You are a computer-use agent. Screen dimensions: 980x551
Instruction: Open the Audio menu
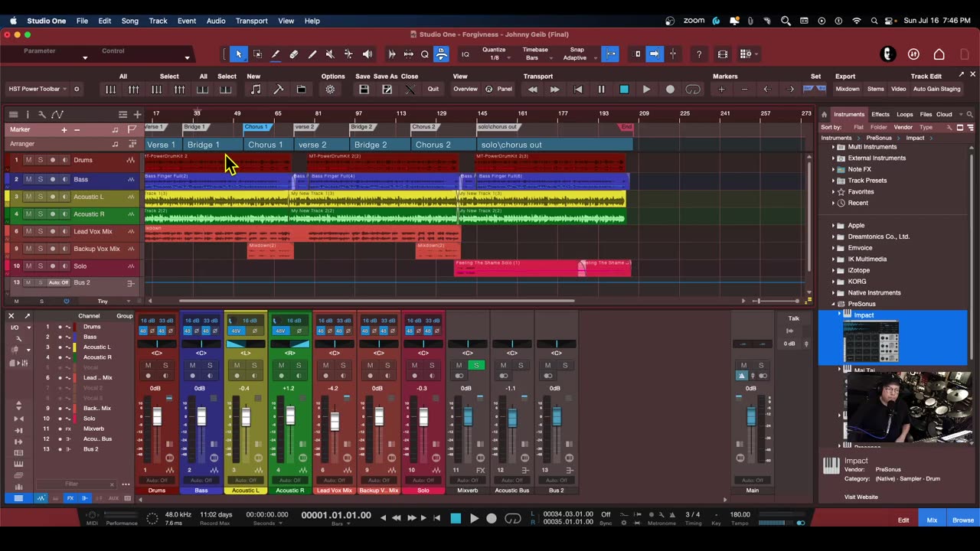pyautogui.click(x=216, y=21)
